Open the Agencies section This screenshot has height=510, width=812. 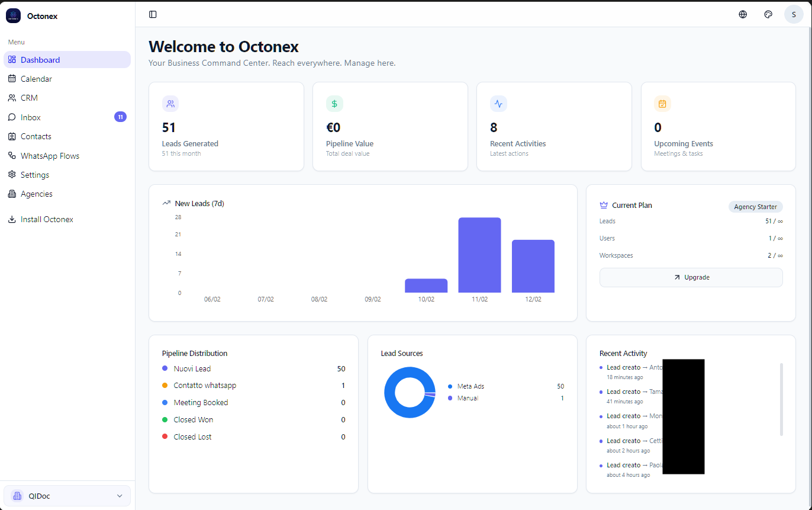37,193
